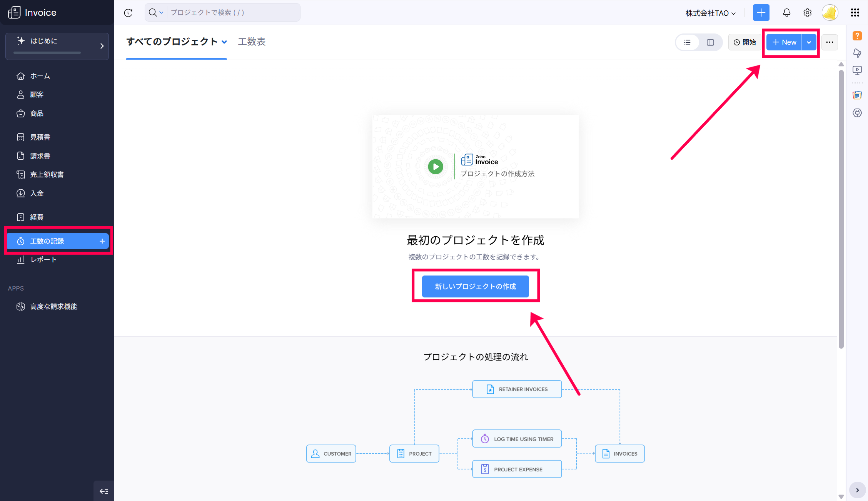Open the 株式会社TAO organization dropdown
The width and height of the screenshot is (868, 501).
tap(710, 13)
